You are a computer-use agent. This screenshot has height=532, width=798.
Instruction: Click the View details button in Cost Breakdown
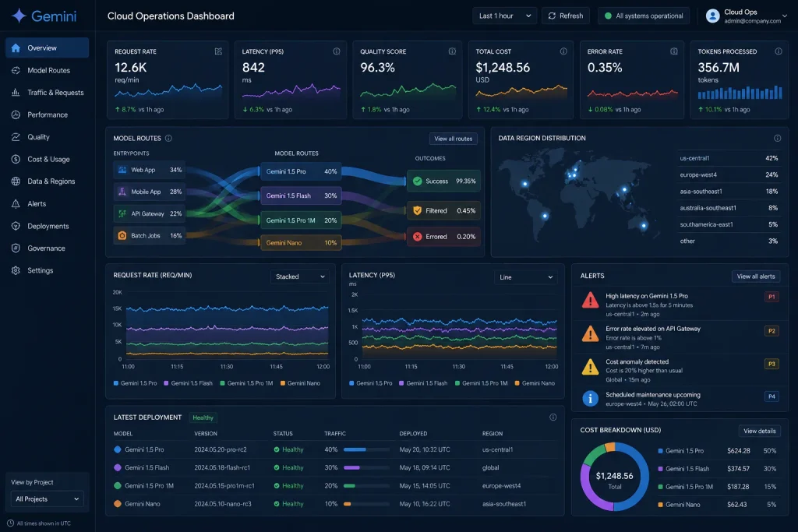click(759, 431)
